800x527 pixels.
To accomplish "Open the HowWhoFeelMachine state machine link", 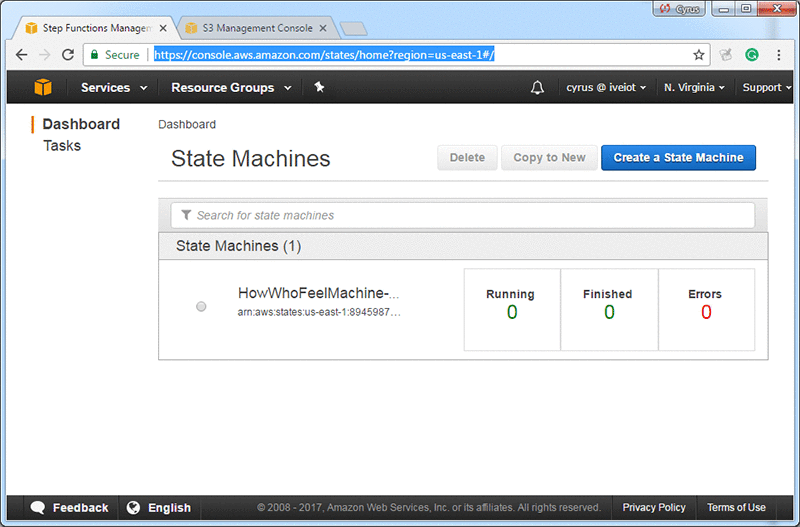I will tap(318, 293).
